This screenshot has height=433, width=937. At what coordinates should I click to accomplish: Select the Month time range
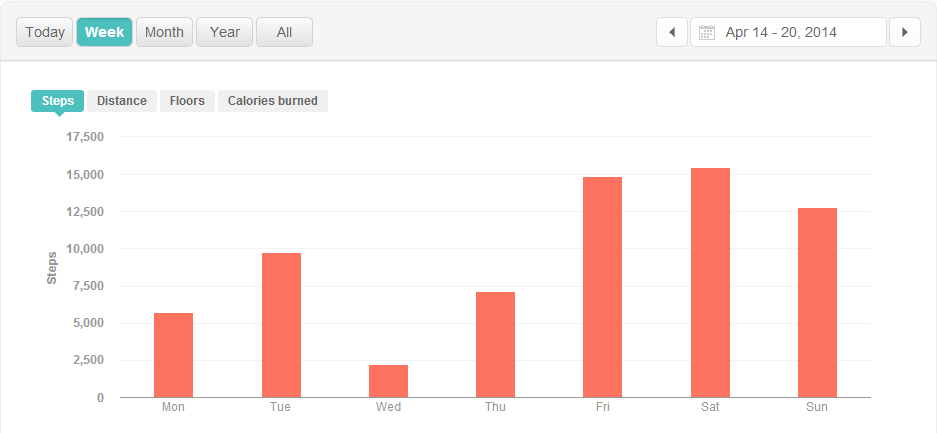[164, 32]
